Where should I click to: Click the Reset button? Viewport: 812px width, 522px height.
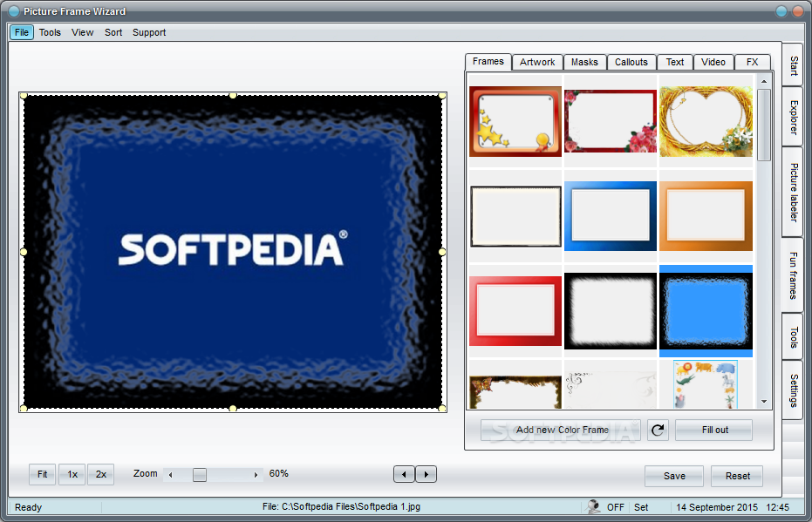click(737, 476)
